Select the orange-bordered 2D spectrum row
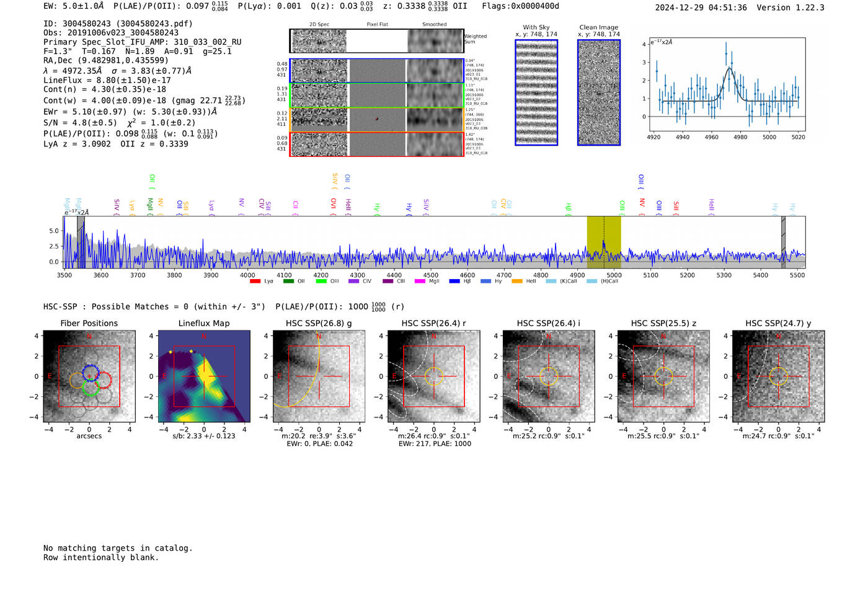This screenshot has height=591, width=868. [377, 120]
